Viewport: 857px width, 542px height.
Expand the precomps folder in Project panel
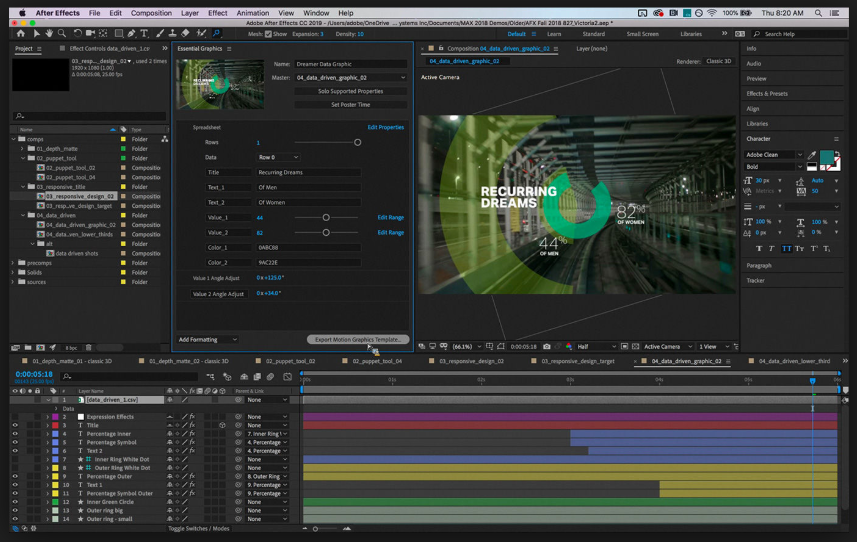tap(15, 263)
